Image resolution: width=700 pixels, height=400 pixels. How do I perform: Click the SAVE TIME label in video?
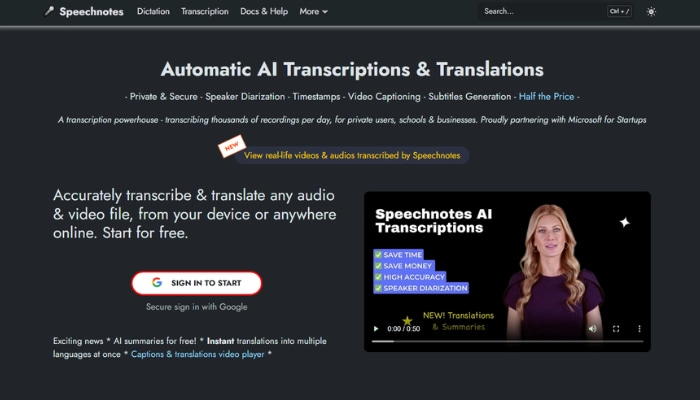point(399,255)
